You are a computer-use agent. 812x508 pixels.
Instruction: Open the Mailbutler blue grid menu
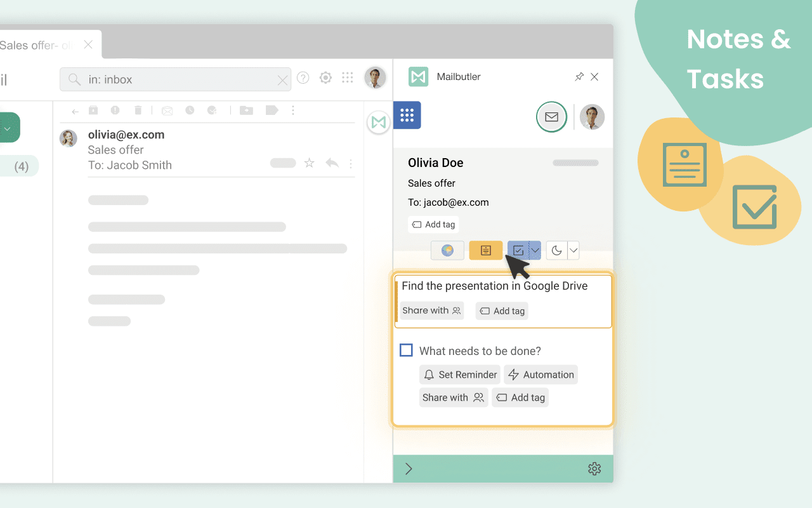click(407, 115)
